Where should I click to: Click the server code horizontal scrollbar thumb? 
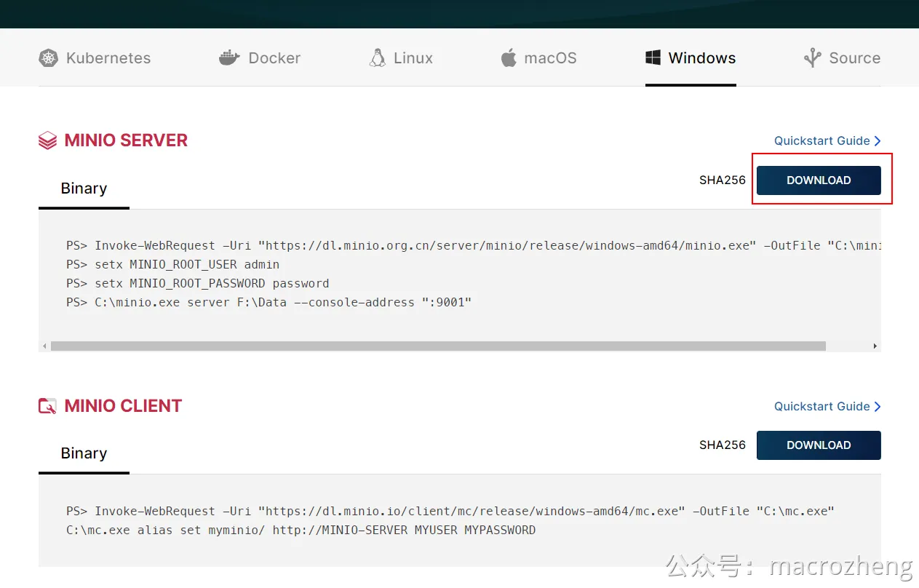pyautogui.click(x=438, y=346)
